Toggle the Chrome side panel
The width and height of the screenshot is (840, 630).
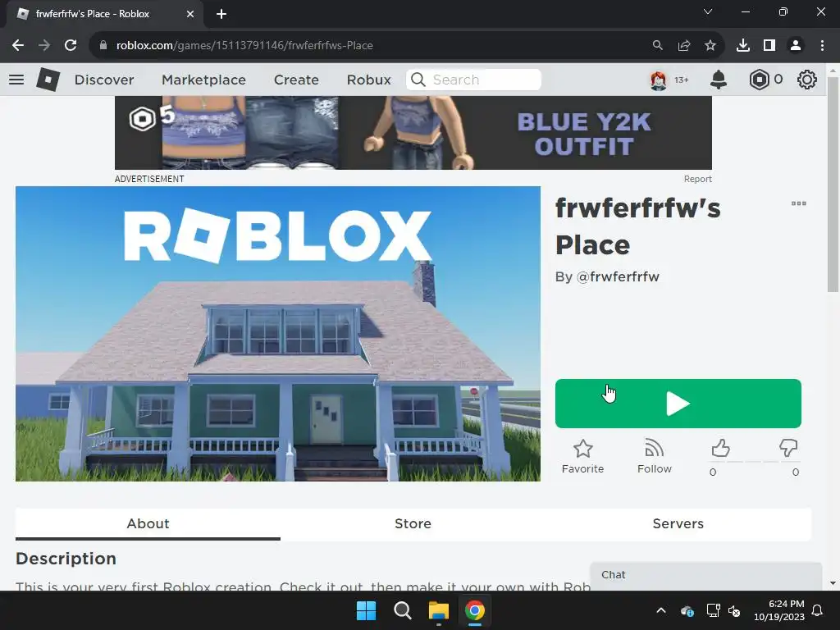[x=769, y=46]
